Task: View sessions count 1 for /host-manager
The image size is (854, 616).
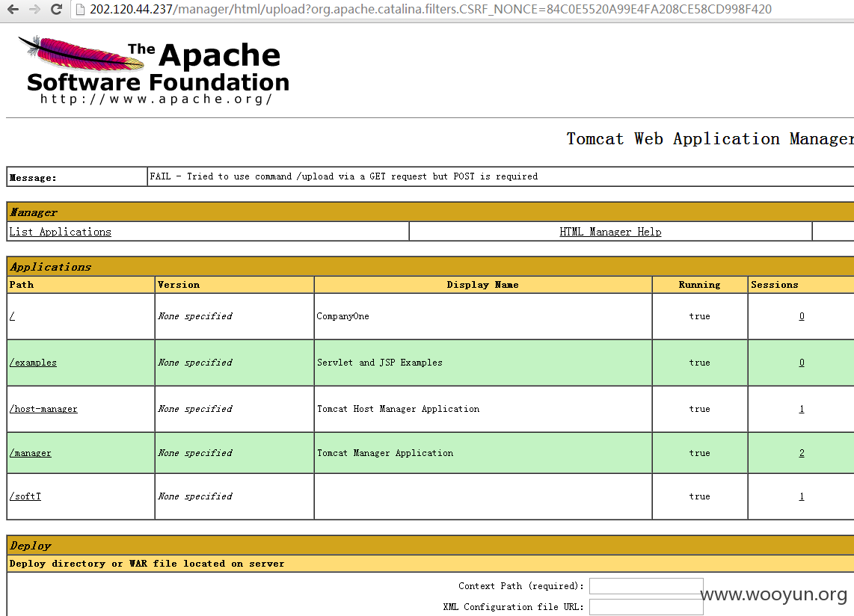Action: coord(802,408)
